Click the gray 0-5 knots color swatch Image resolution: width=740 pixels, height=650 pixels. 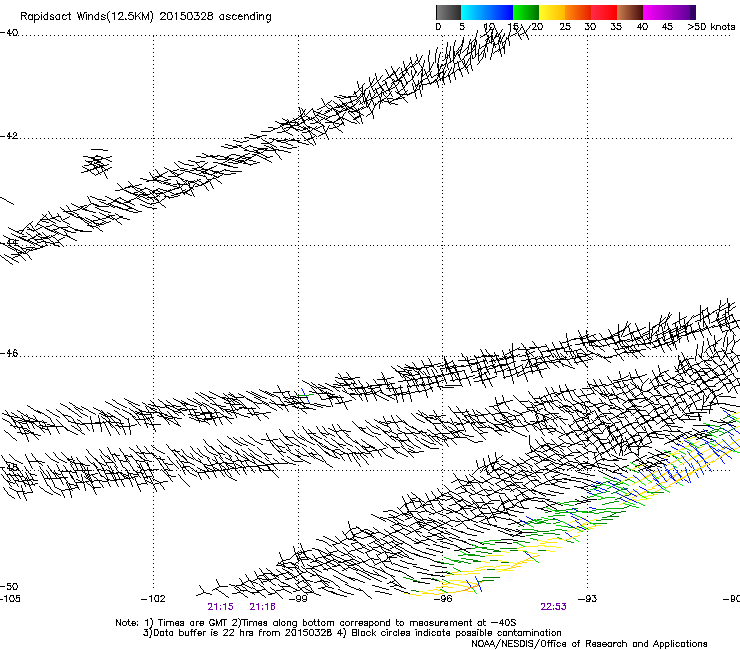(448, 12)
